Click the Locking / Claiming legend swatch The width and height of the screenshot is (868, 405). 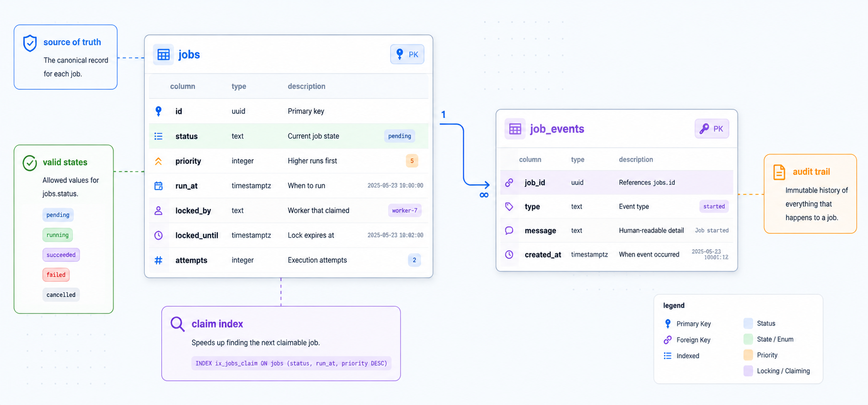tap(748, 371)
